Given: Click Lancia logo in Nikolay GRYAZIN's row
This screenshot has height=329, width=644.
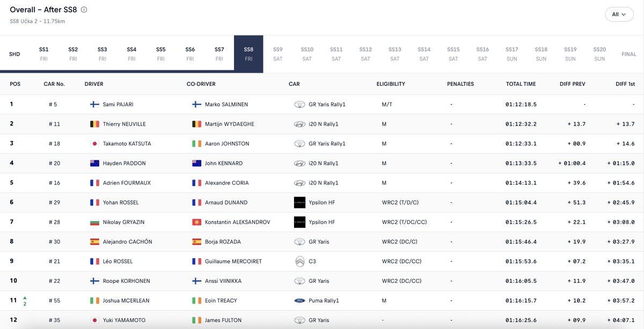Looking at the screenshot, I should [299, 222].
